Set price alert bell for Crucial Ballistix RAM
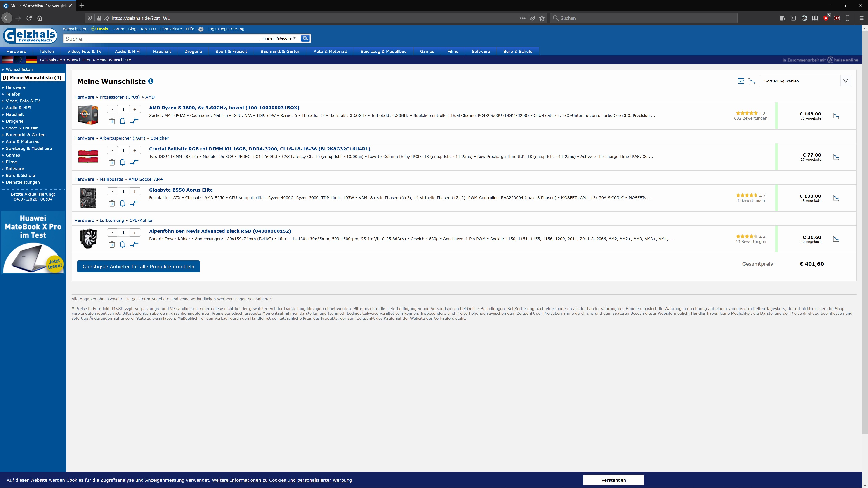 click(x=122, y=162)
